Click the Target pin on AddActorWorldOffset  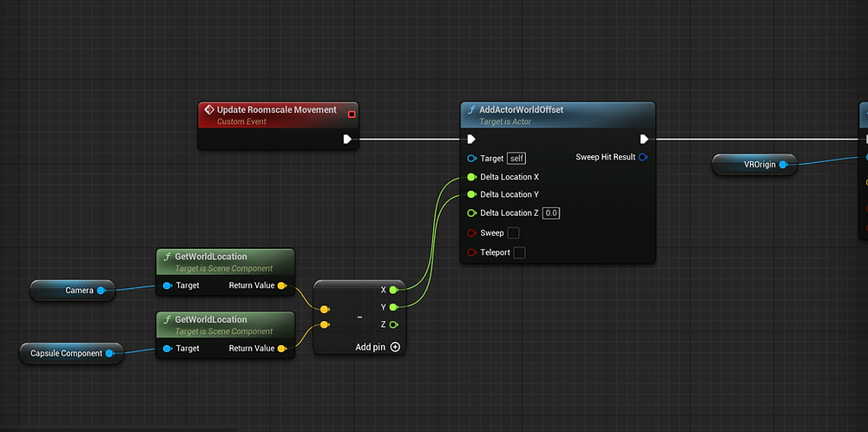[471, 158]
